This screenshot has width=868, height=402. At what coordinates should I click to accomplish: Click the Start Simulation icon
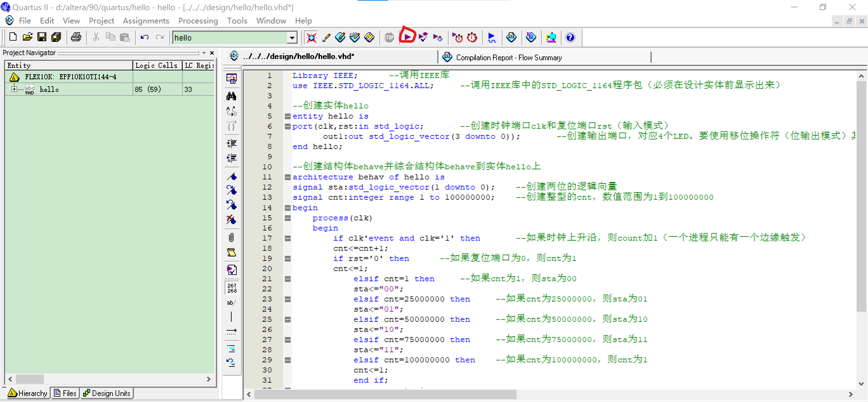pyautogui.click(x=491, y=37)
